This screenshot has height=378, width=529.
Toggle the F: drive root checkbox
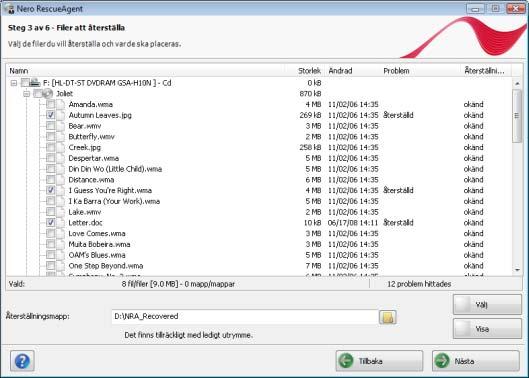pyautogui.click(x=25, y=83)
